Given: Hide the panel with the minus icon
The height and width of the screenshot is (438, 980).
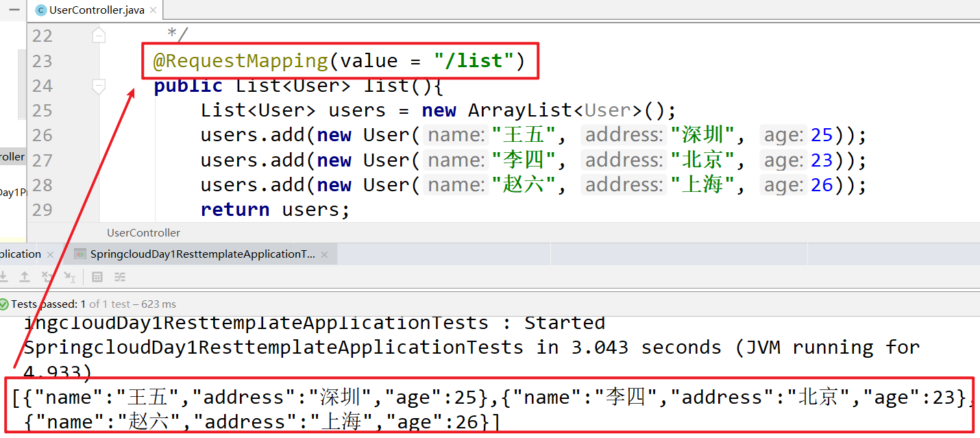Looking at the screenshot, I should [14, 10].
